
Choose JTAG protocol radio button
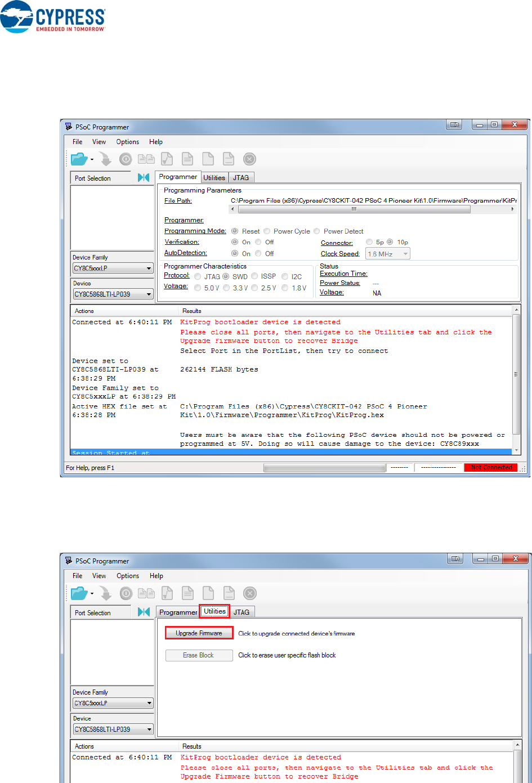[198, 277]
